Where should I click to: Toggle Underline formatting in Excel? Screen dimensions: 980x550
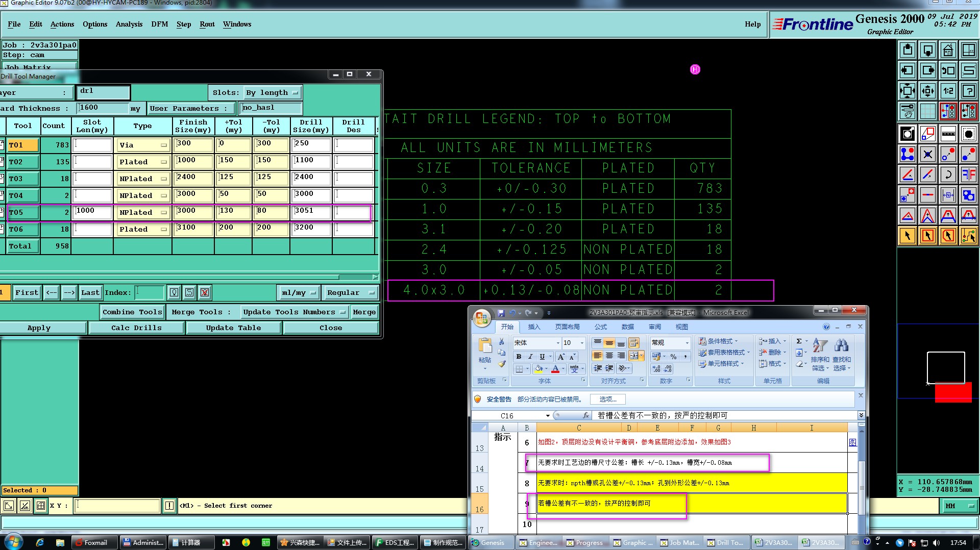542,357
